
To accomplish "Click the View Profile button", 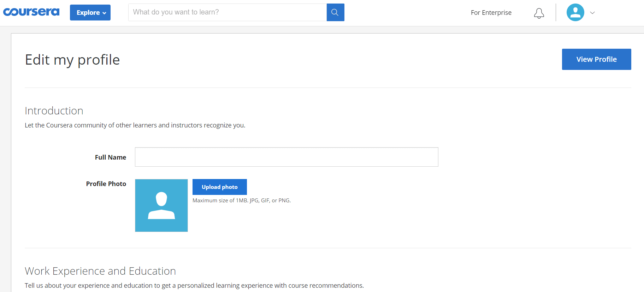I will point(596,59).
